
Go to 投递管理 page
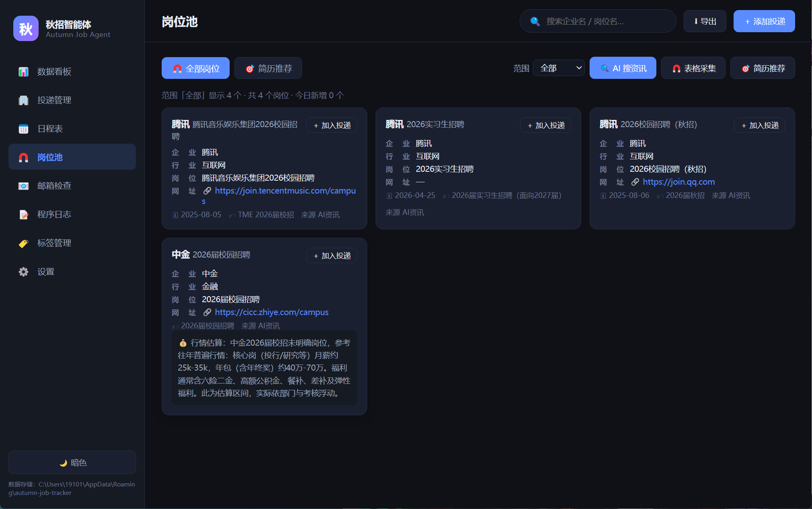click(x=72, y=100)
